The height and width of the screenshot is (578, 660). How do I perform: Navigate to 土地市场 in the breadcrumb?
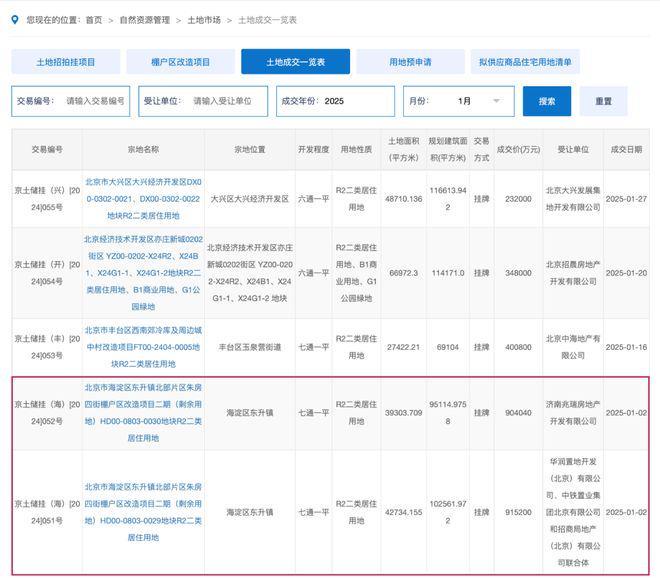click(x=204, y=20)
